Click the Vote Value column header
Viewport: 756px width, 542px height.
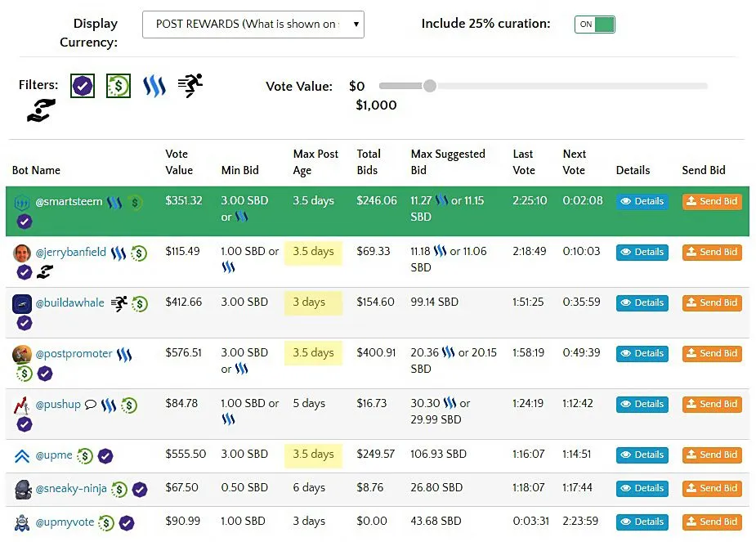tap(179, 162)
